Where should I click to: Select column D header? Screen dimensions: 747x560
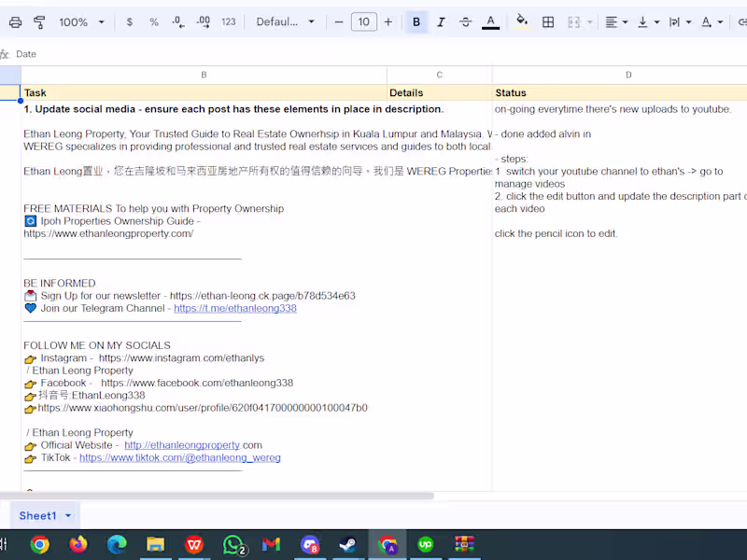(628, 74)
